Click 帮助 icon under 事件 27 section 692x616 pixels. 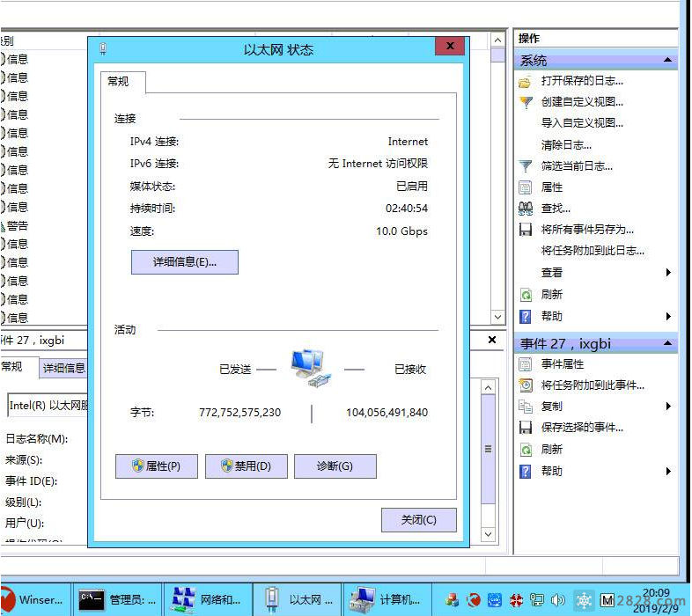click(x=526, y=471)
